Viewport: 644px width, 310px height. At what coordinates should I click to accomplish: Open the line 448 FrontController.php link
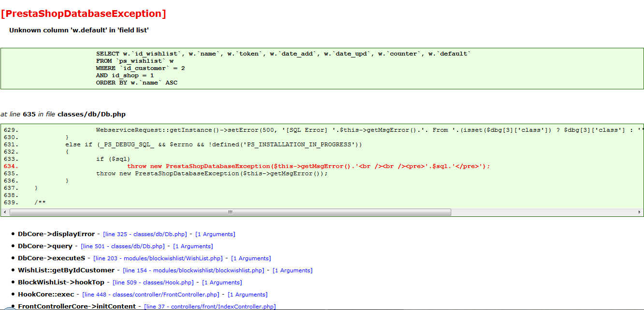151,295
